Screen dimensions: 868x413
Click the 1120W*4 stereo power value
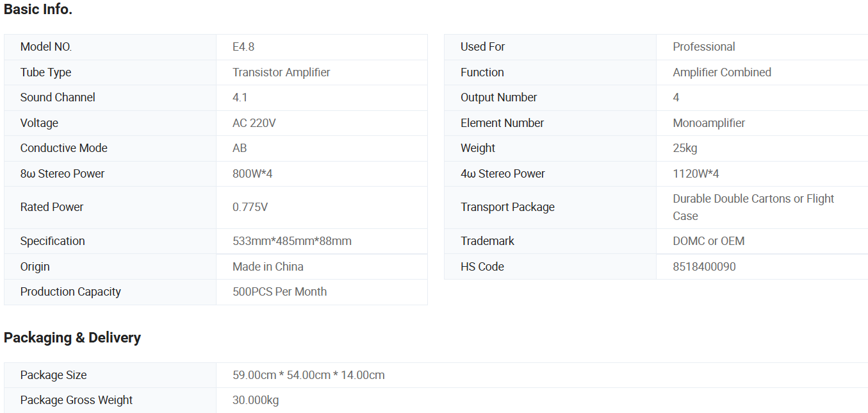(x=696, y=174)
